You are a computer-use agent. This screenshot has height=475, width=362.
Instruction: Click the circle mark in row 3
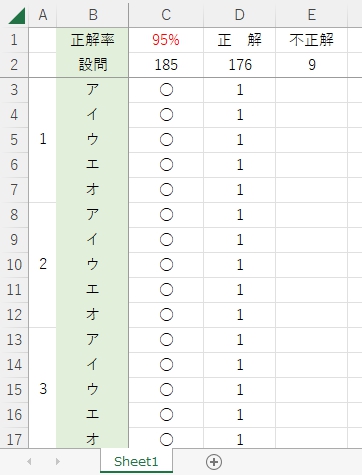click(166, 90)
